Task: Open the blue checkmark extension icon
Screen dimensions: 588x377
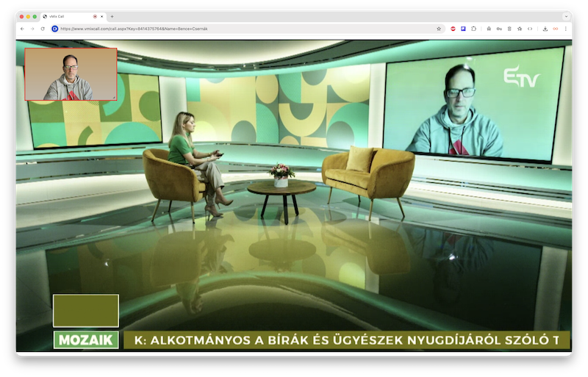Action: 463,29
